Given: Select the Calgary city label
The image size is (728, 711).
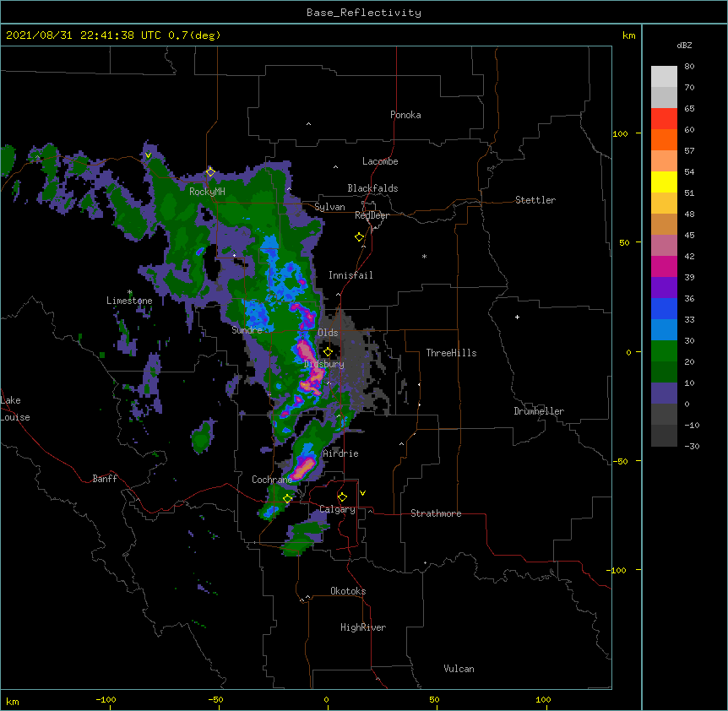Looking at the screenshot, I should [x=337, y=509].
